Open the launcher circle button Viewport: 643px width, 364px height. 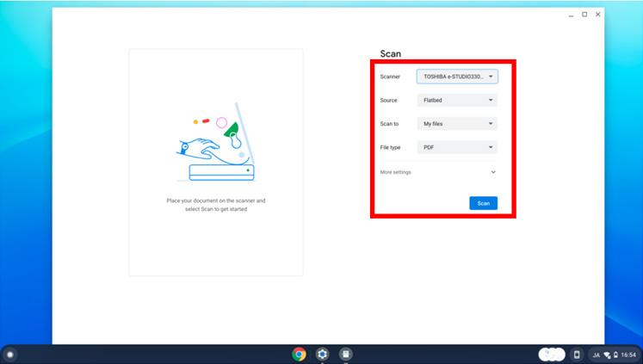pos(10,354)
